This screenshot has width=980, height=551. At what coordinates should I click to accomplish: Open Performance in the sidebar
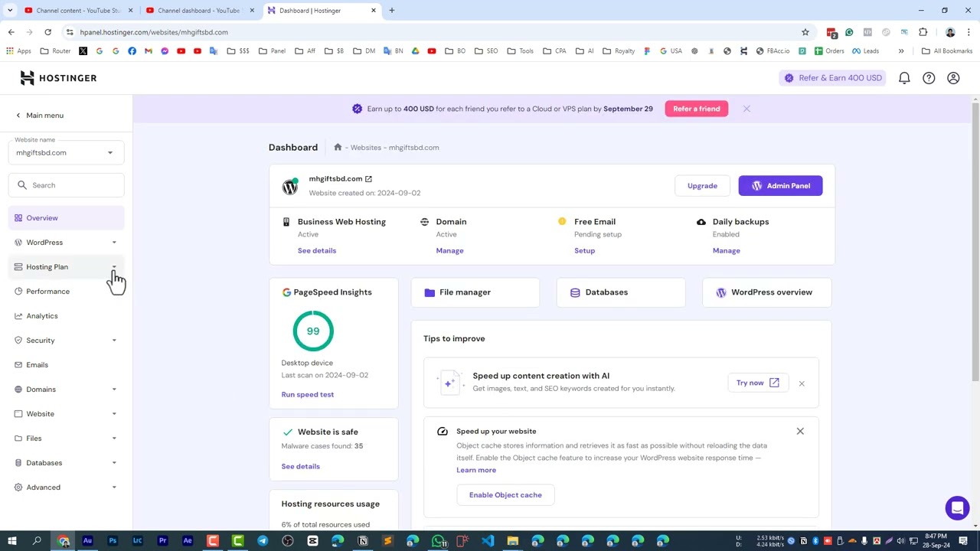click(x=66, y=292)
